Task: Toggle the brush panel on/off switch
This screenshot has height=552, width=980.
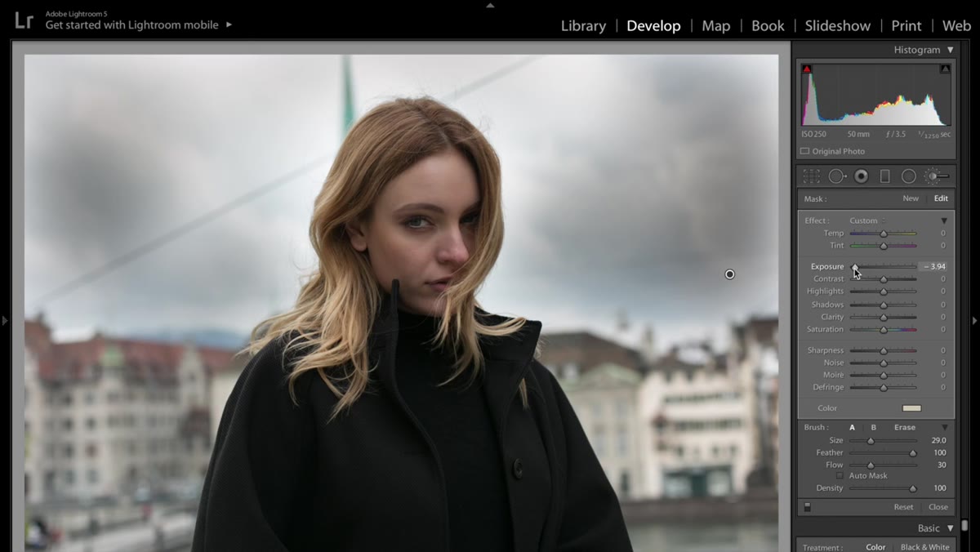Action: 808,507
